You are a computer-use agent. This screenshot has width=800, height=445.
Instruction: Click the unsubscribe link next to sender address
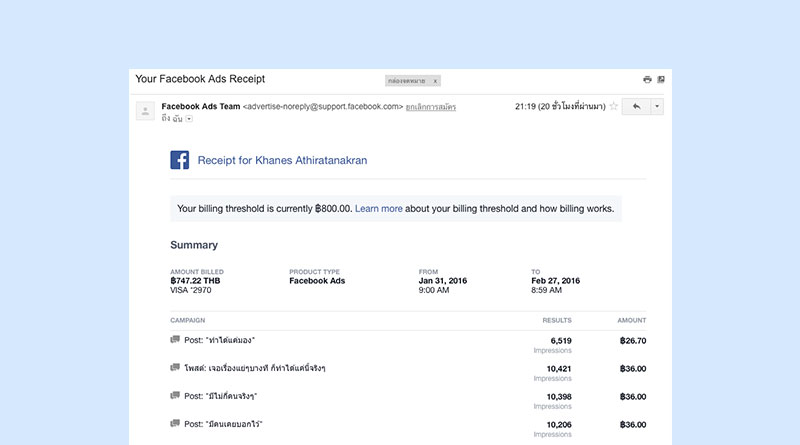coord(431,107)
